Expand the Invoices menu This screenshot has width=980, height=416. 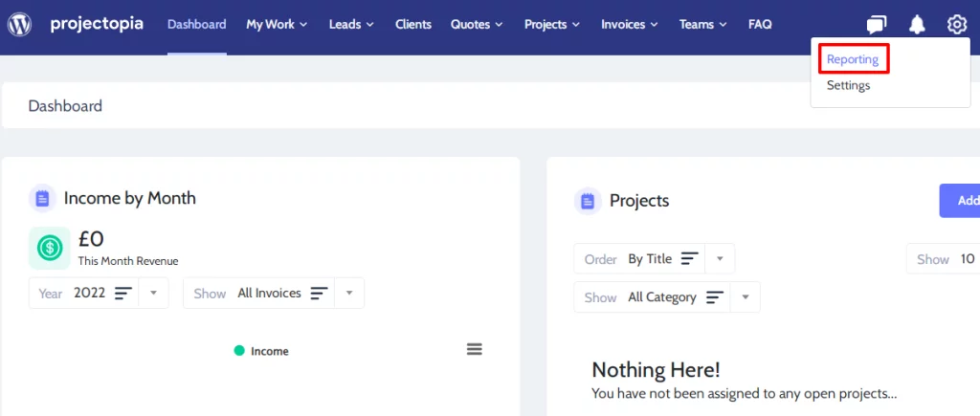[x=630, y=24]
